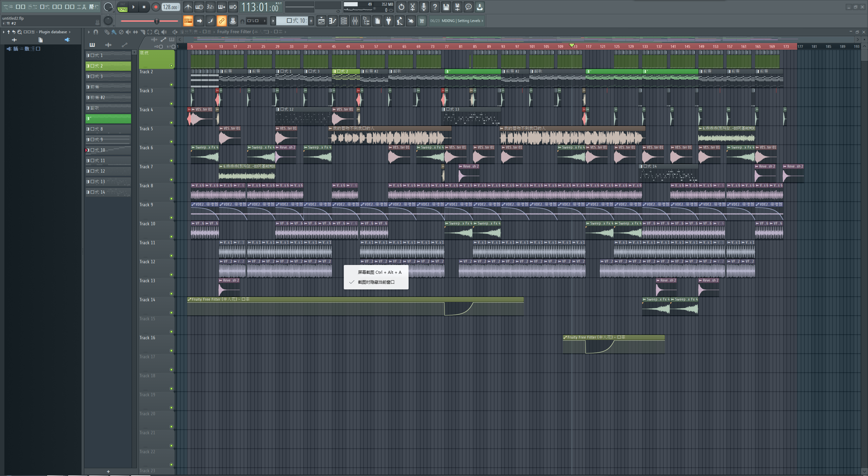
Task: Open the Mixer window icon
Action: pyautogui.click(x=355, y=21)
